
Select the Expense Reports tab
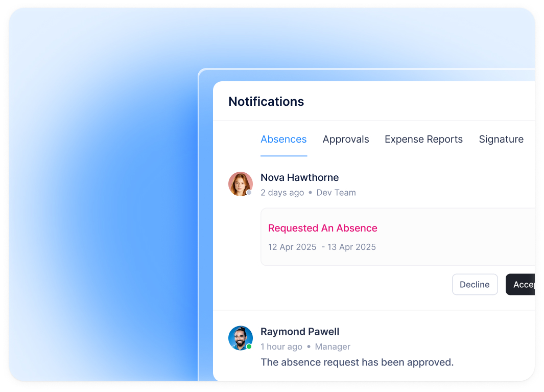pos(423,140)
